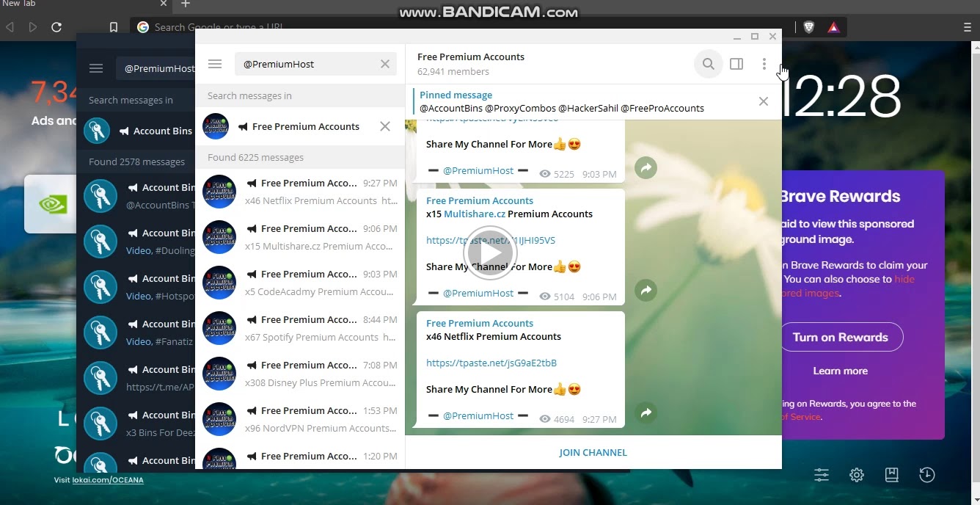The width and height of the screenshot is (980, 505).
Task: Open history clock icon on new tab
Action: [927, 475]
